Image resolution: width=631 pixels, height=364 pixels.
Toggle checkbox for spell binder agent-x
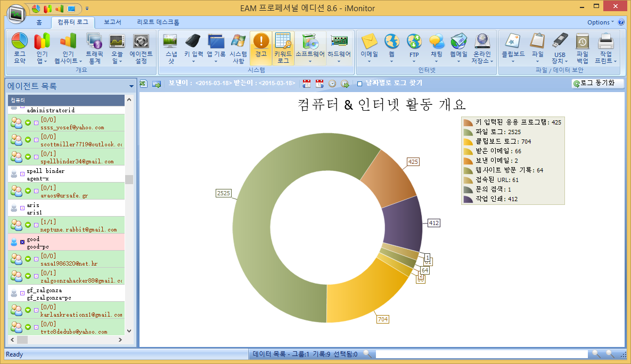coord(22,174)
